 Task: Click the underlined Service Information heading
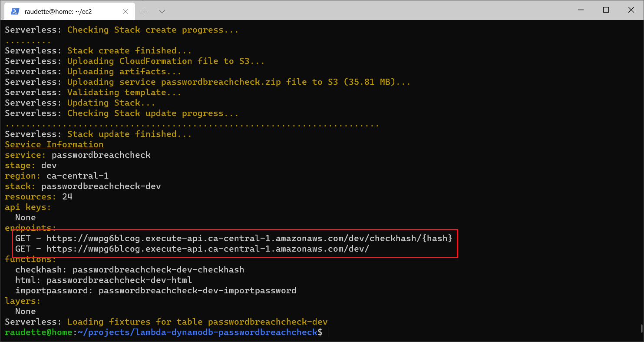point(54,145)
